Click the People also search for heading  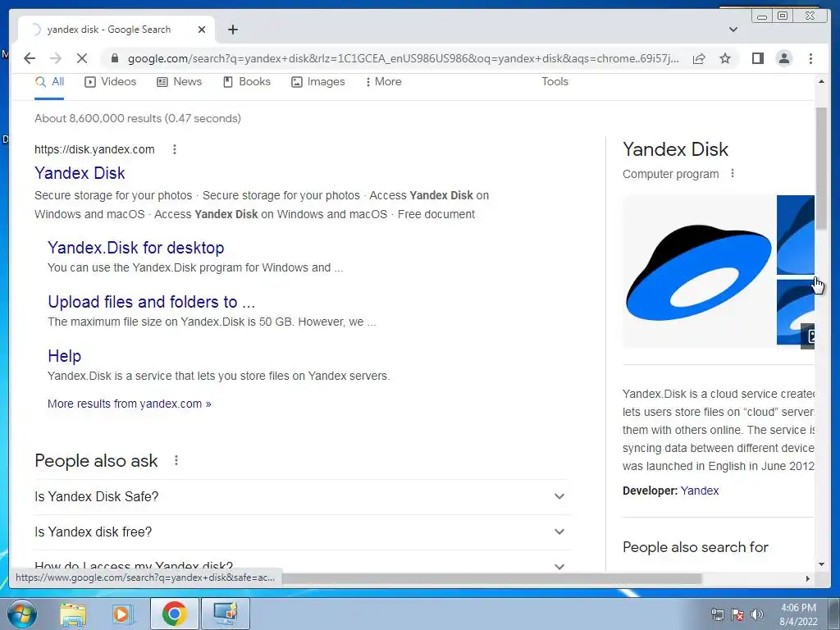click(696, 547)
